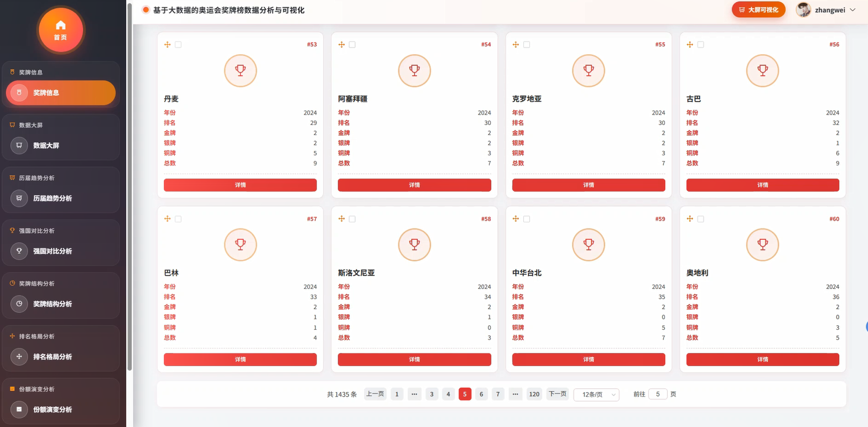
Task: Click the zhangwei user avatar
Action: (803, 9)
